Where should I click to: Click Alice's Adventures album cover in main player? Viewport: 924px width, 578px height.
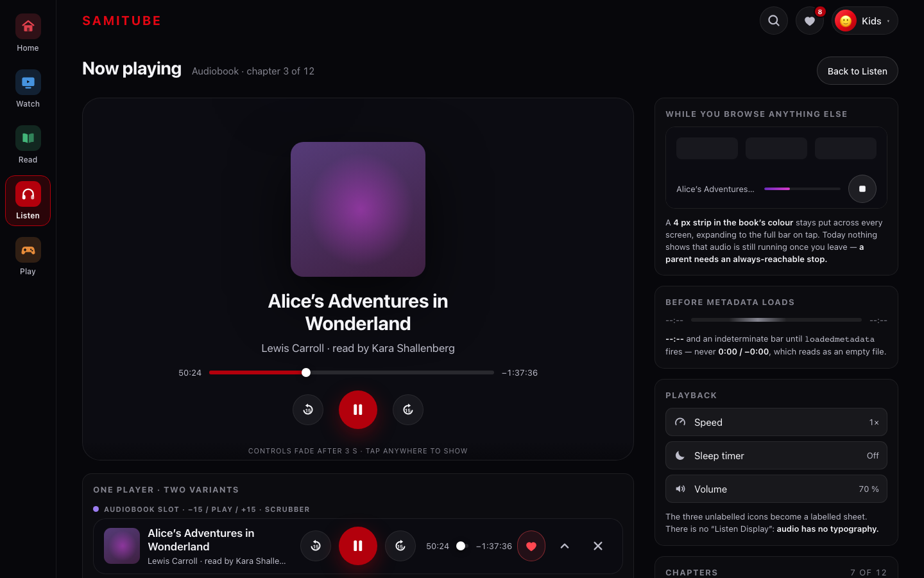[x=358, y=209]
